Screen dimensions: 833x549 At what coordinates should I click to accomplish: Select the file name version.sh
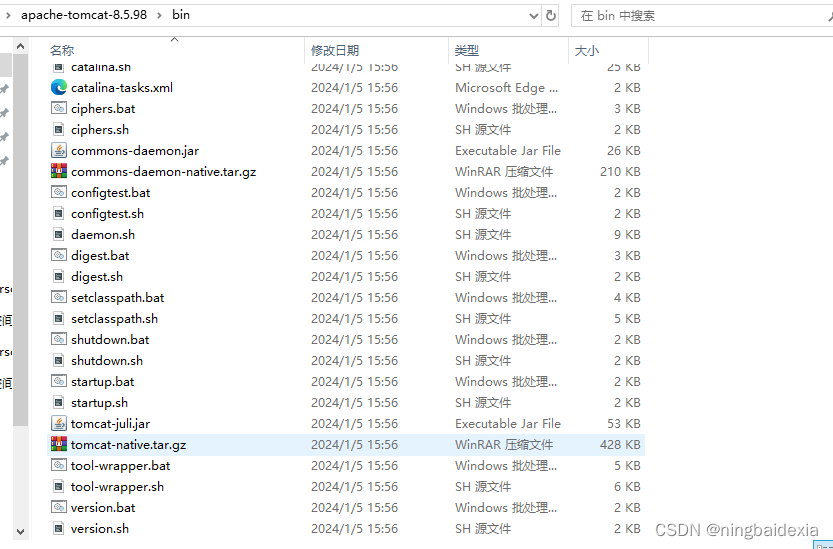click(x=100, y=528)
